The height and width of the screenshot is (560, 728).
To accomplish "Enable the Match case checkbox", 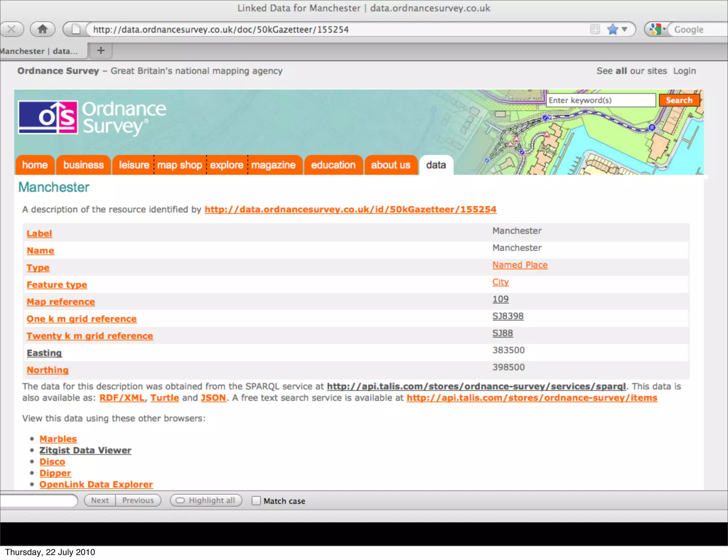I will tap(256, 501).
